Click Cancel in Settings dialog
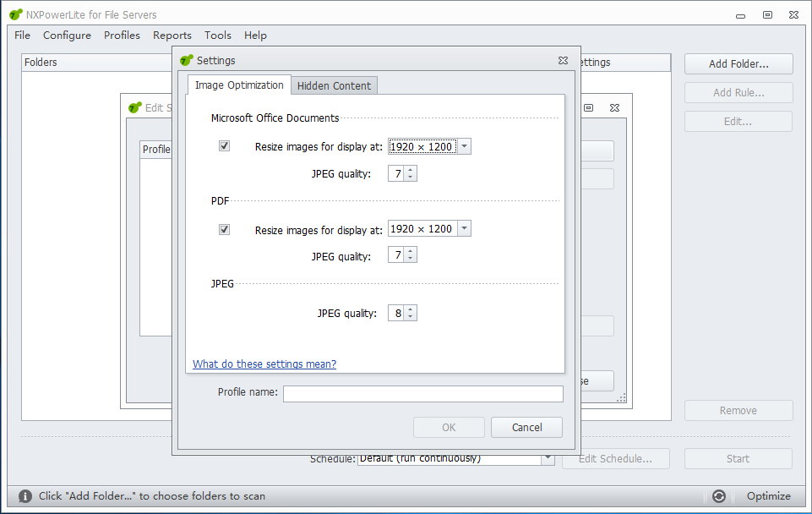 tap(526, 428)
